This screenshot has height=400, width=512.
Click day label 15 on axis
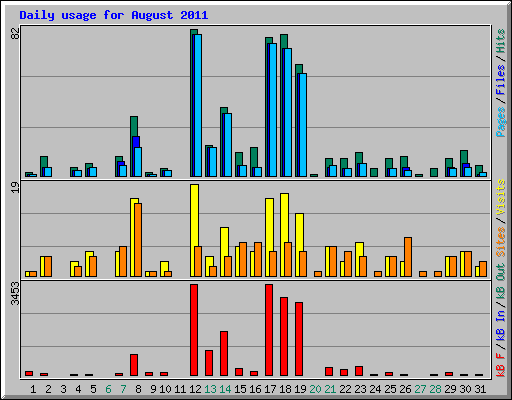pos(240,389)
